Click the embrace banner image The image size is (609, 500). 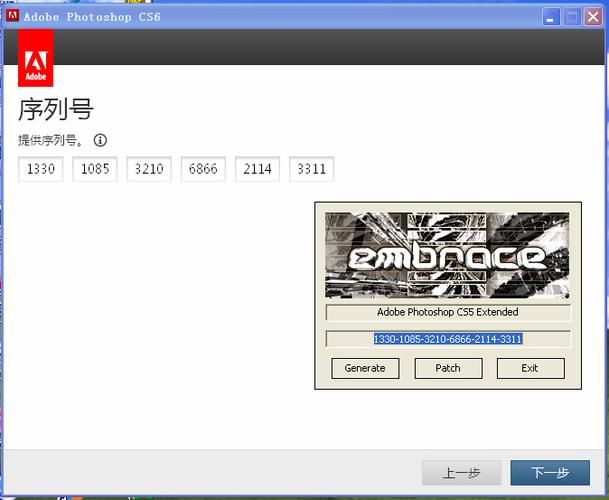(x=447, y=255)
